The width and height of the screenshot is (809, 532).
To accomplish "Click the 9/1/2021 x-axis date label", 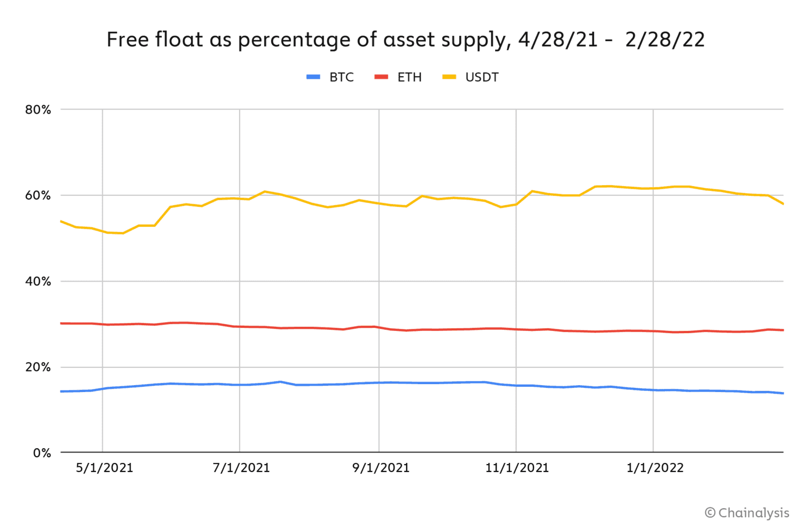I will pyautogui.click(x=381, y=468).
